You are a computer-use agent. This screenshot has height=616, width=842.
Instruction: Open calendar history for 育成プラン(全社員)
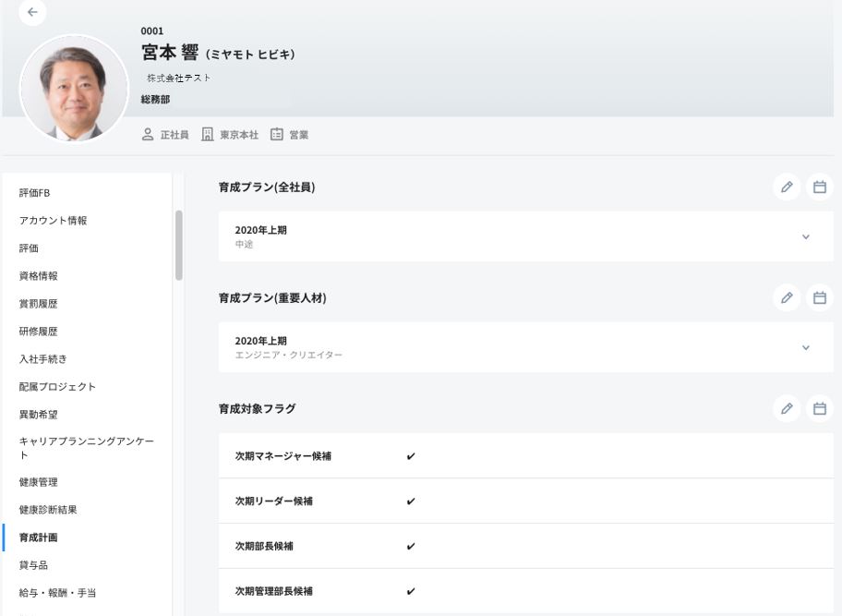(819, 187)
